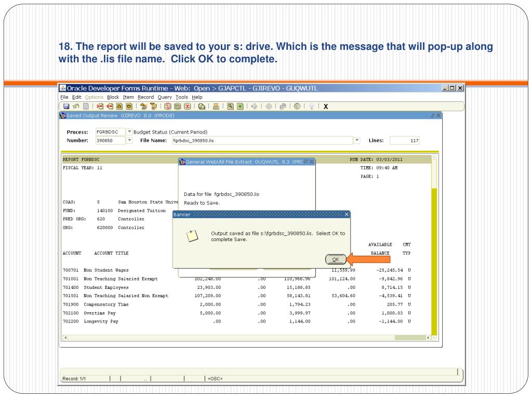Open the Tools menu

(181, 97)
